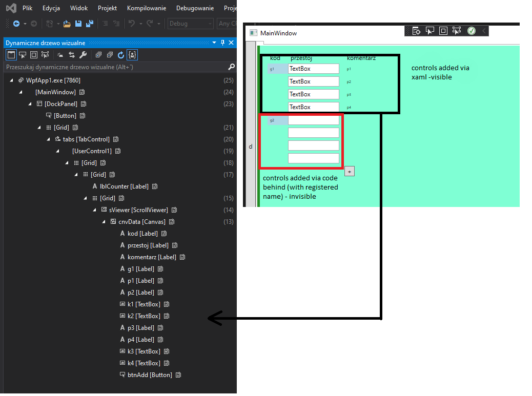Toggle display layout adorners in tree toolbar

point(34,55)
